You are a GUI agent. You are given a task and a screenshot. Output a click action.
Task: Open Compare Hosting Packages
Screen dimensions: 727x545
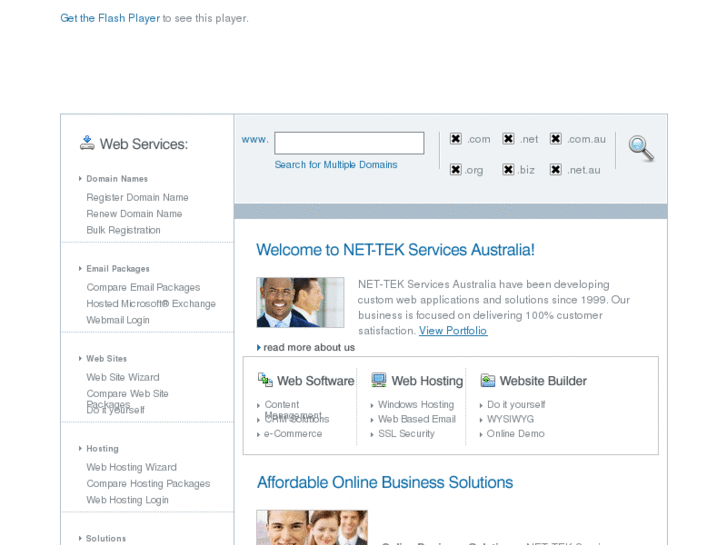click(148, 484)
